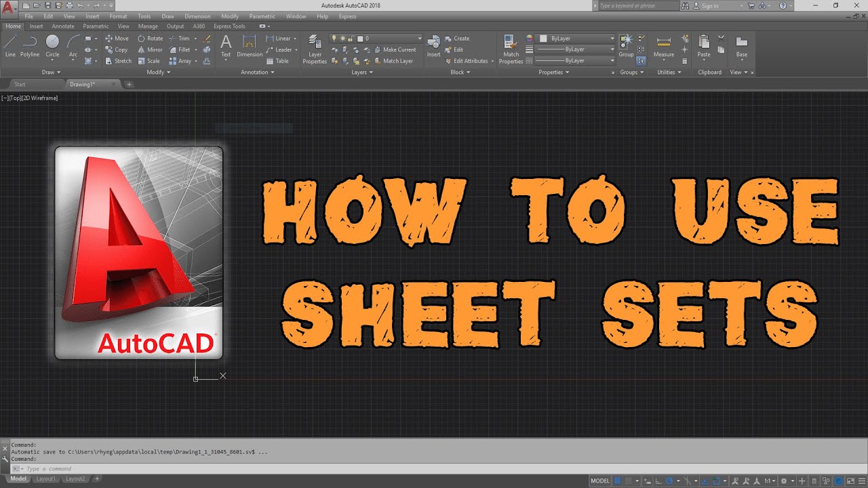Select the Array tool
The height and width of the screenshot is (488, 868).
coord(180,61)
